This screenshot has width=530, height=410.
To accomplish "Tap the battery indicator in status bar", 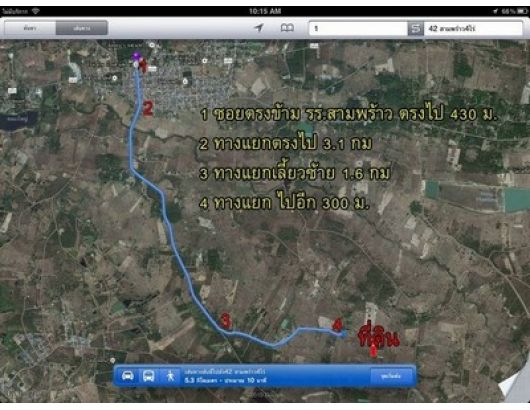I will (x=523, y=11).
